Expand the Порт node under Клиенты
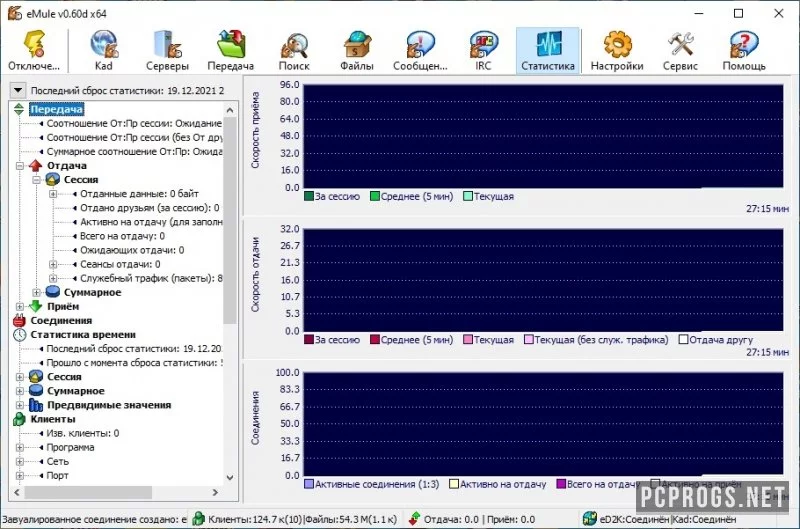This screenshot has width=800, height=529. click(19, 475)
